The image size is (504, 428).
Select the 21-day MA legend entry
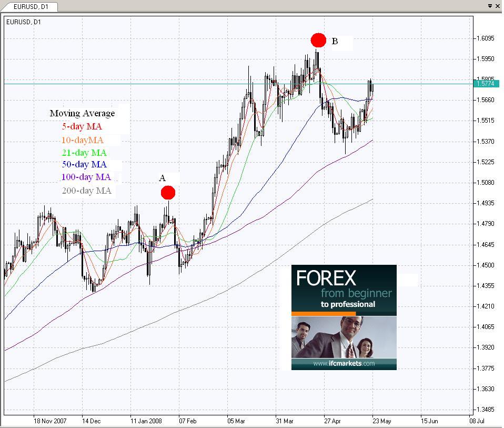click(x=84, y=153)
